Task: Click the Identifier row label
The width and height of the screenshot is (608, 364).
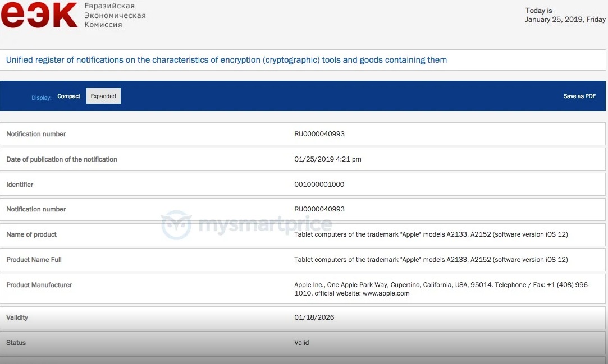Action: tap(20, 185)
